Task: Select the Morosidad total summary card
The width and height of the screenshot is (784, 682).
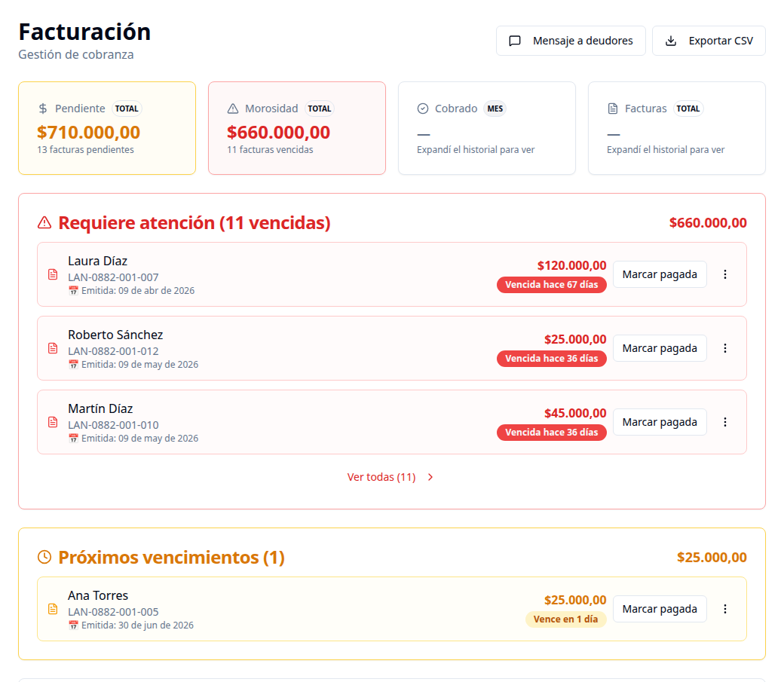Action: [297, 129]
